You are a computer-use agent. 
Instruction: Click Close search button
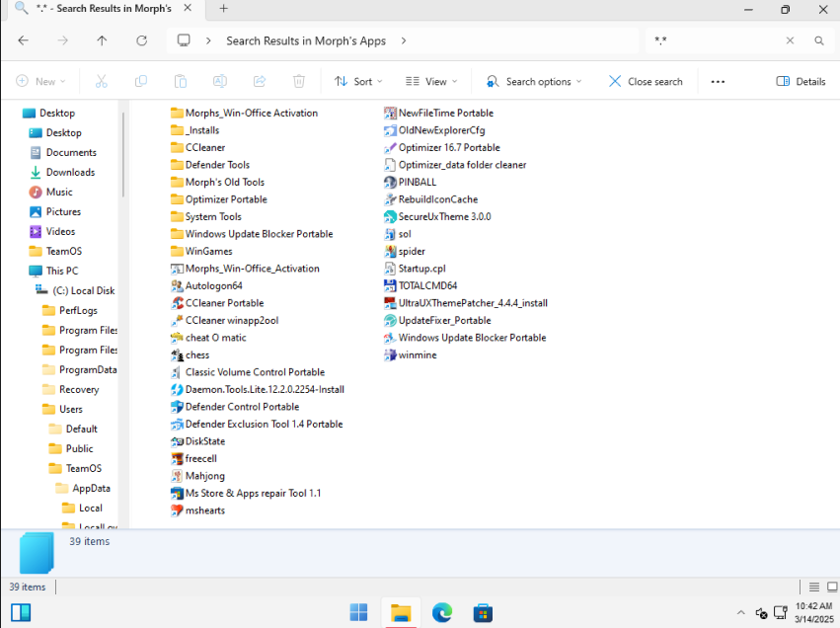(x=646, y=81)
